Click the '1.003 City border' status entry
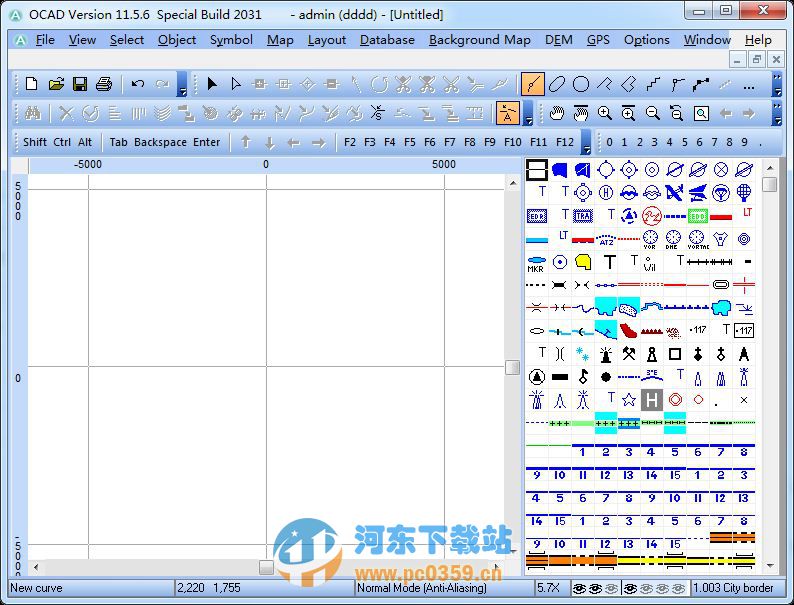 tap(733, 588)
